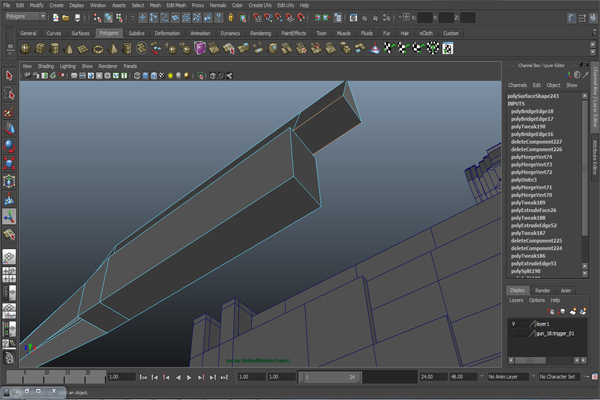Image resolution: width=600 pixels, height=400 pixels.
Task: Create a polygon pyramid from the shelf
Action: 113,49
